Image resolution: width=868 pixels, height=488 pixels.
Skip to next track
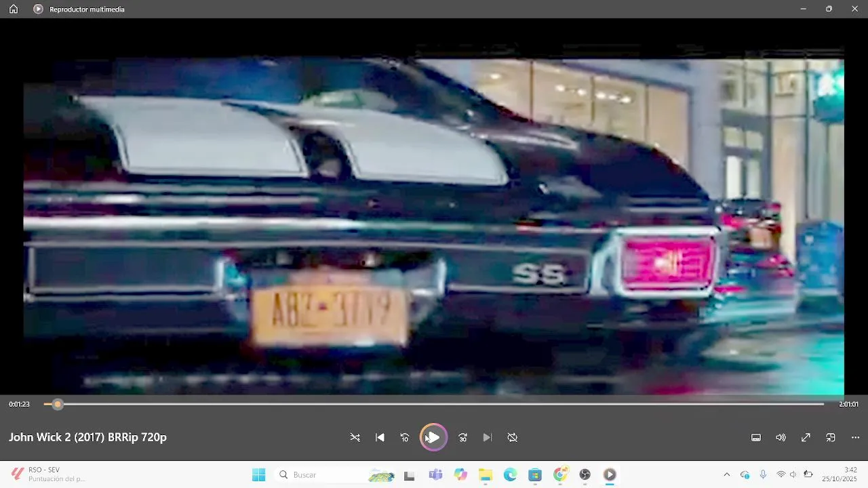click(x=487, y=438)
